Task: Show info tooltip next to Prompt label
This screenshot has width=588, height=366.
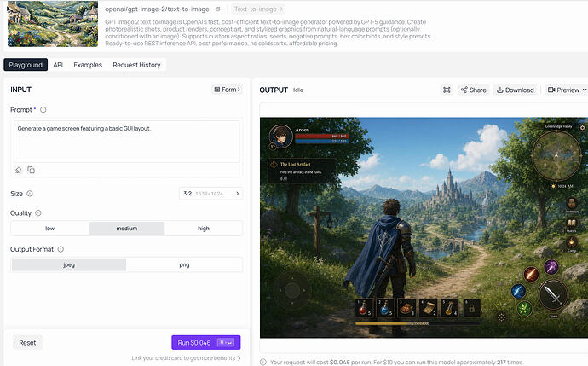Action: pos(43,109)
